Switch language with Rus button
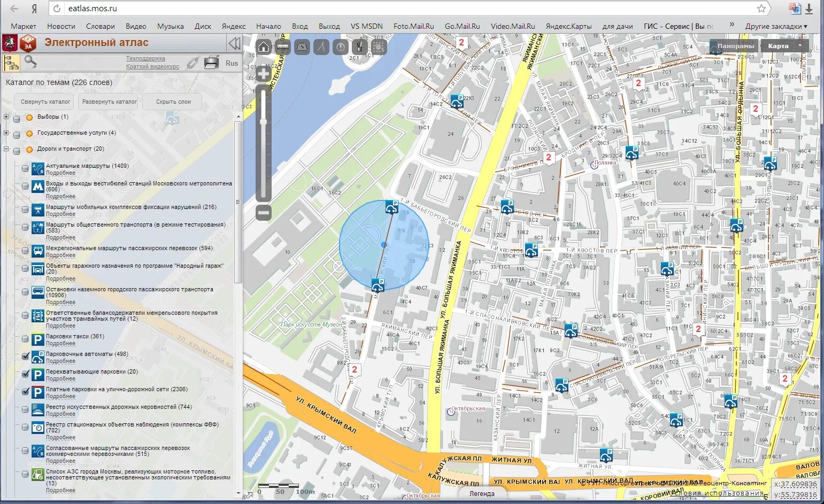This screenshot has height=504, width=824. point(232,63)
